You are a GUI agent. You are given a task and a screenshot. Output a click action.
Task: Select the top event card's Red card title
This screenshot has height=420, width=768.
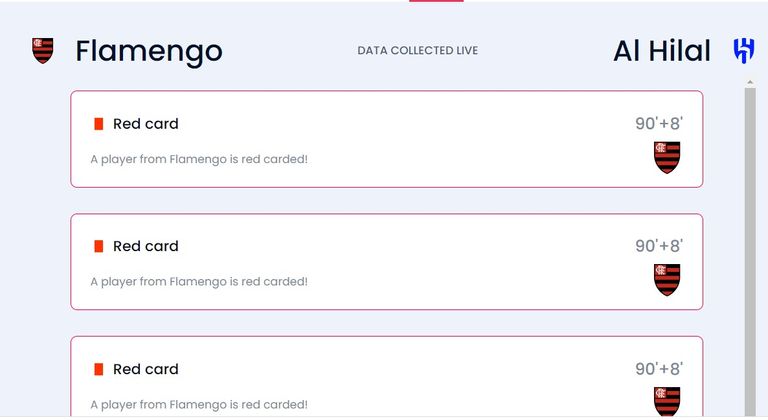pyautogui.click(x=146, y=124)
